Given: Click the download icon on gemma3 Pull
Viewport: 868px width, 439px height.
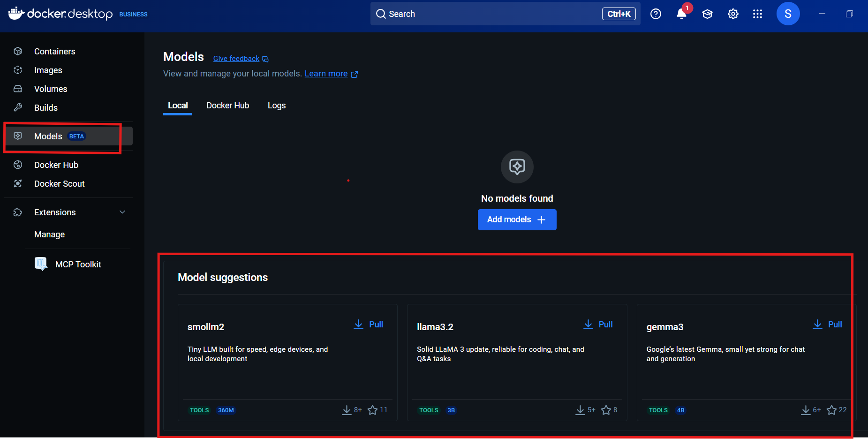Looking at the screenshot, I should point(817,325).
